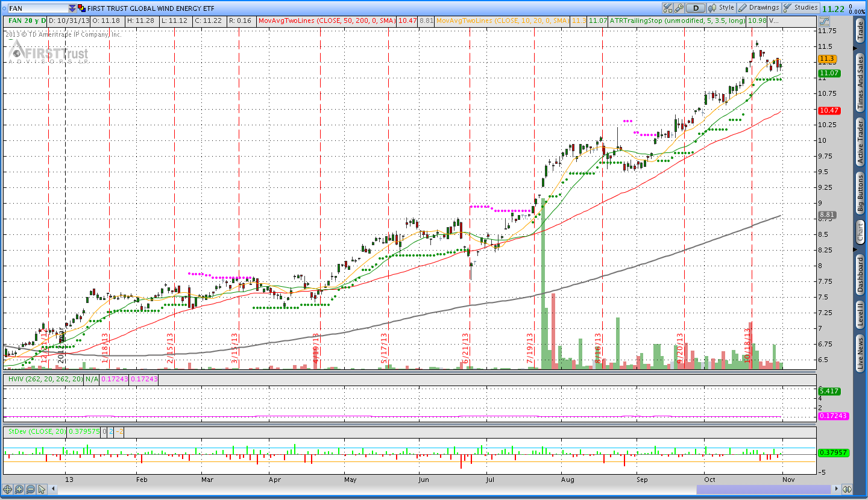868x500 pixels.
Task: Click the 7/19/13 expiration date marker
Action: (x=530, y=348)
